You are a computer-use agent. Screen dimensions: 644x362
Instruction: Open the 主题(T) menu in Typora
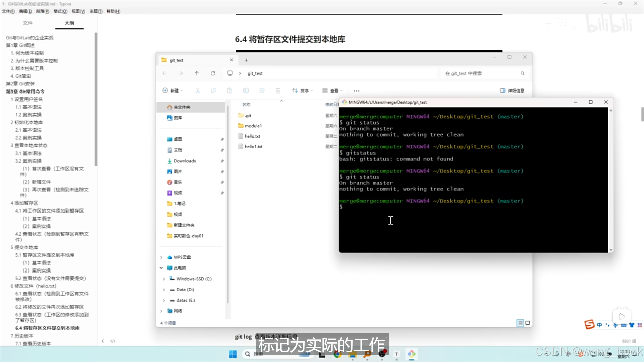pyautogui.click(x=96, y=11)
